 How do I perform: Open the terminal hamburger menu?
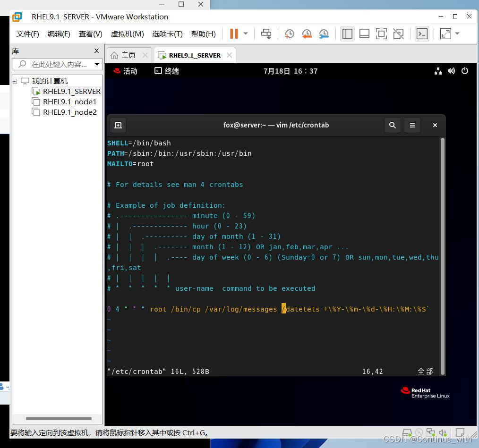(x=412, y=125)
